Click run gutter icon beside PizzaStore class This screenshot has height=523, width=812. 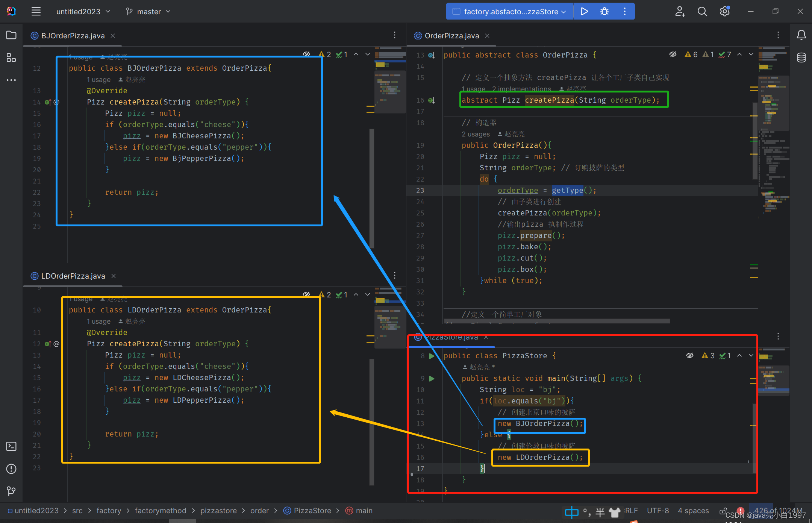432,356
